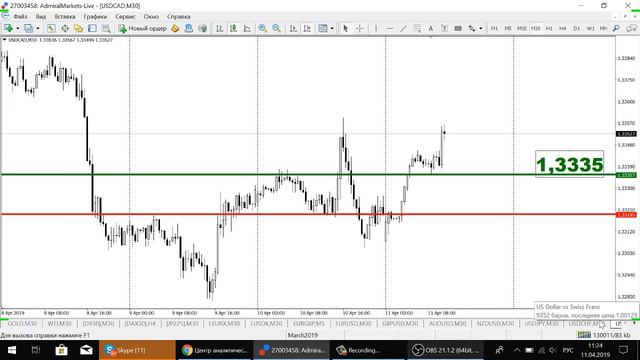Toggle the AutoTrading icon
The image size is (640, 360).
(x=189, y=28)
